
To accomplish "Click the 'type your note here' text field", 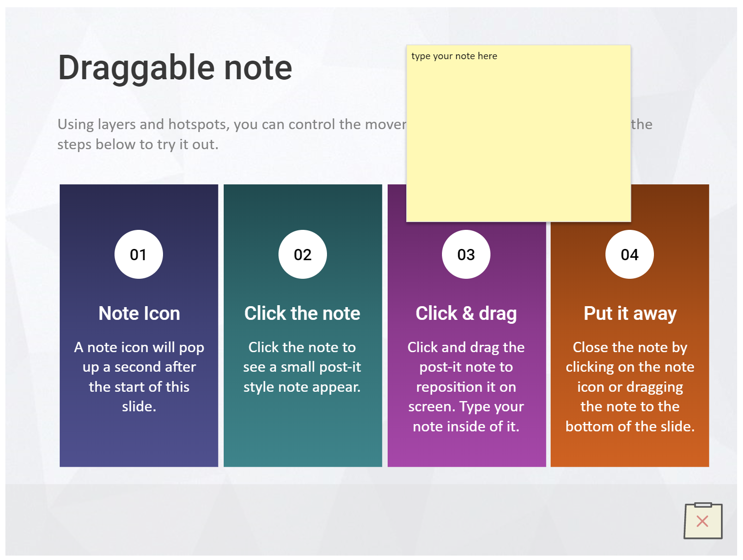I will pos(454,56).
